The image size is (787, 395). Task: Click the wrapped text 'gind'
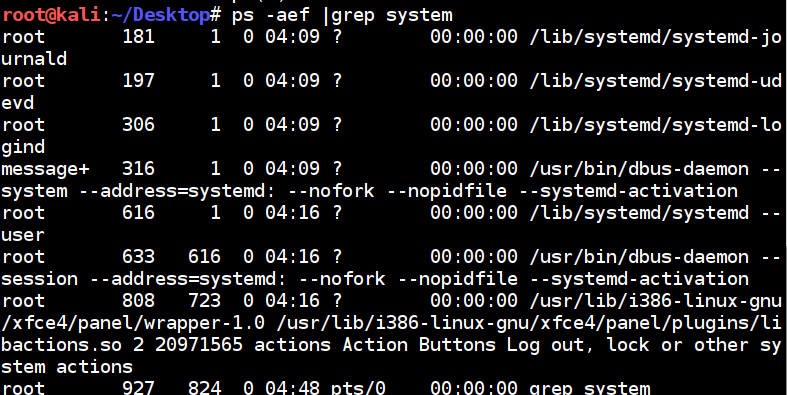[x=23, y=148]
